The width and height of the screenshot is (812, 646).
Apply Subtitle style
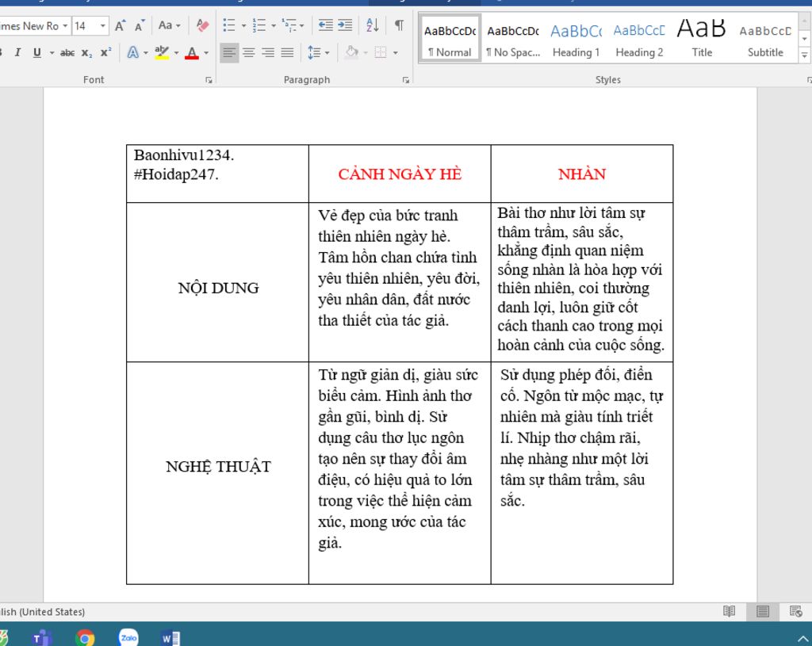(765, 39)
